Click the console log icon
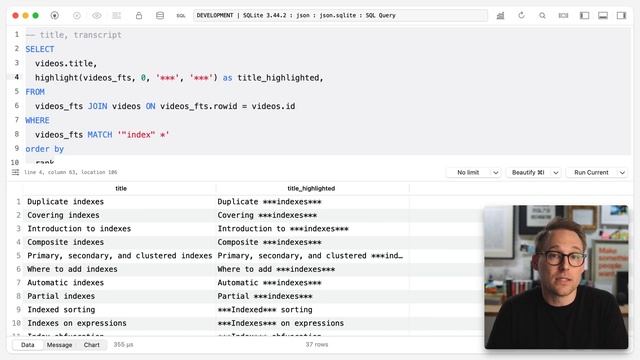This screenshot has width=640, height=360. coord(563,16)
